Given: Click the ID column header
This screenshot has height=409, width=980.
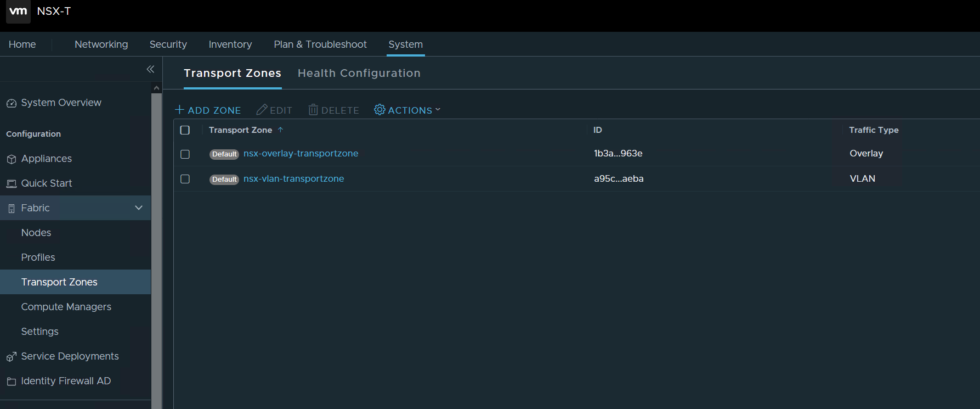Looking at the screenshot, I should click(x=598, y=130).
